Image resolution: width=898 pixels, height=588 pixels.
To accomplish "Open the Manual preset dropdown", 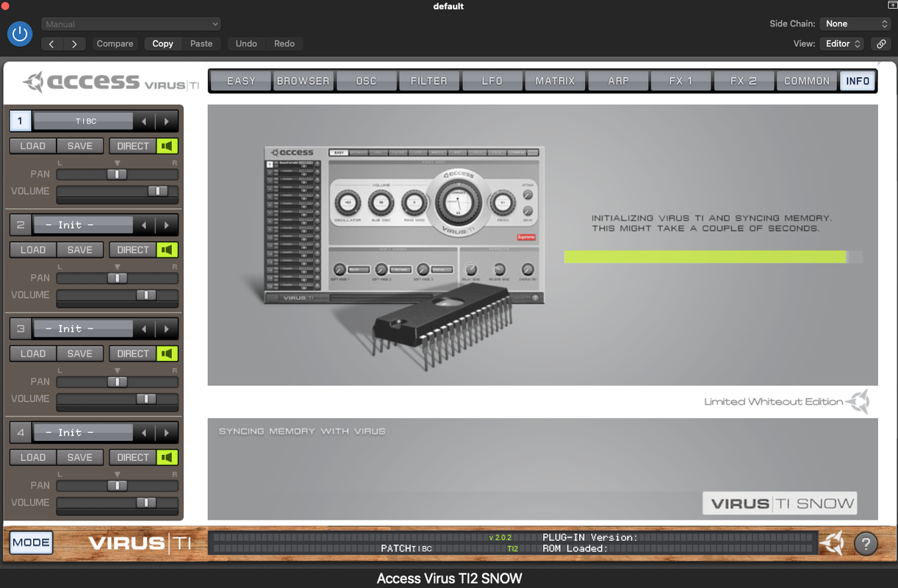I will coord(131,24).
